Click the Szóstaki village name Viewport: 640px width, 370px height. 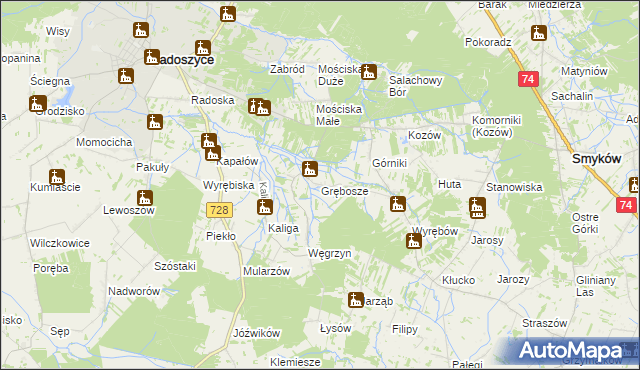click(x=175, y=266)
